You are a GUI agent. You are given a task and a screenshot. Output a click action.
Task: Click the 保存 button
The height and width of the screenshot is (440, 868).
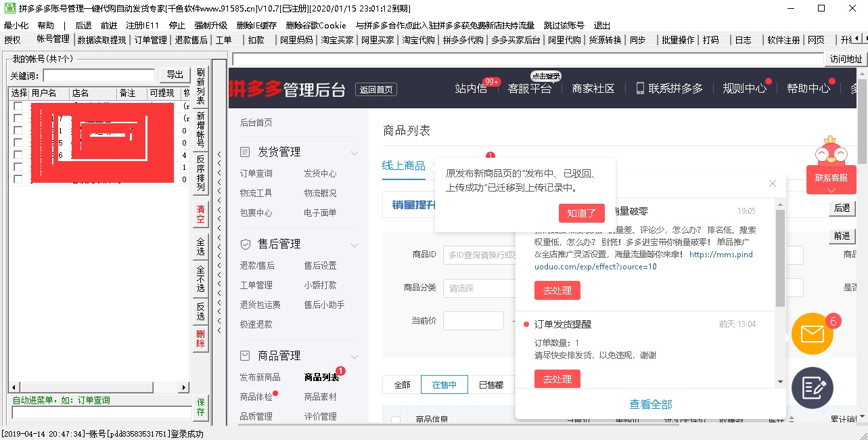pyautogui.click(x=200, y=407)
